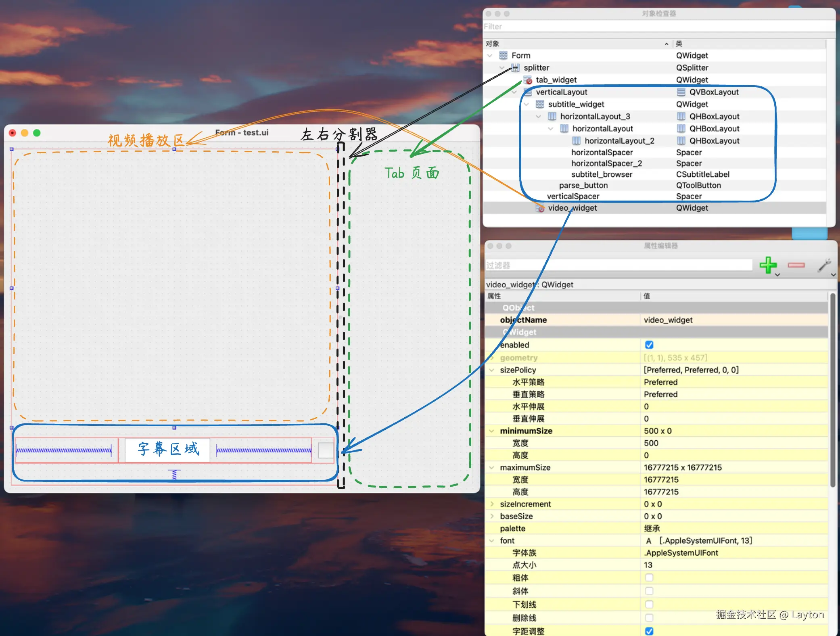Viewport: 840px width, 636px height.
Task: Click the grid widget icon beside Form
Action: (503, 55)
